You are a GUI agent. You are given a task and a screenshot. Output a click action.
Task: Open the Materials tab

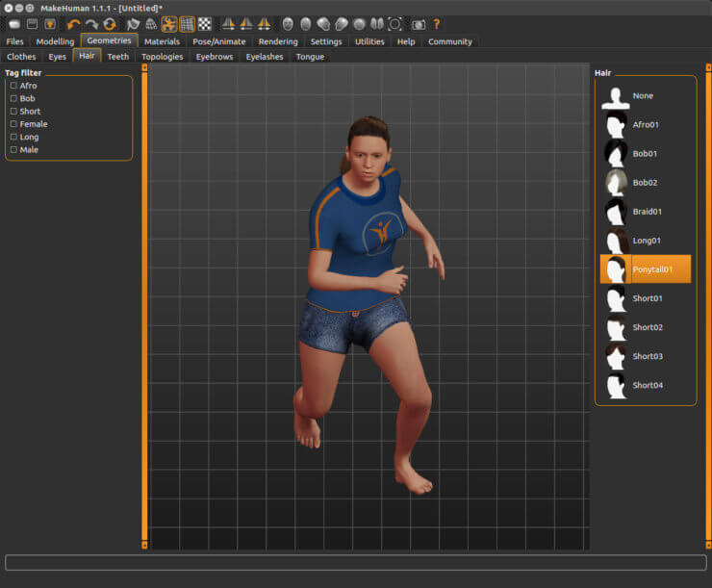(162, 41)
